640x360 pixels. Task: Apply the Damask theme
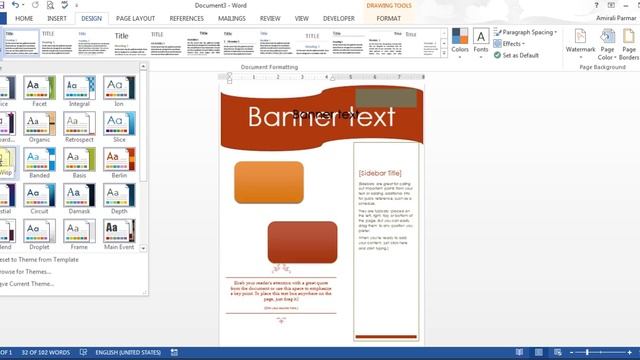[x=79, y=199]
